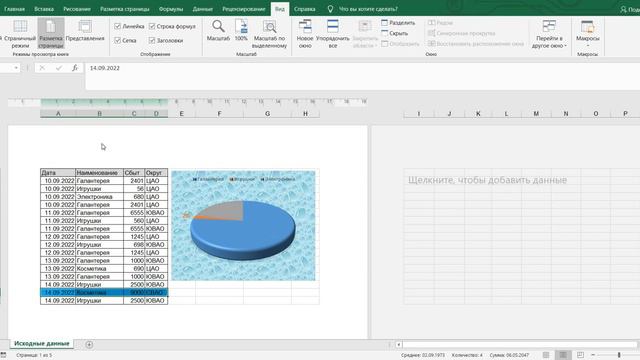Click the Электроника cell
Viewport: 640px width, 360px height.
[99, 197]
